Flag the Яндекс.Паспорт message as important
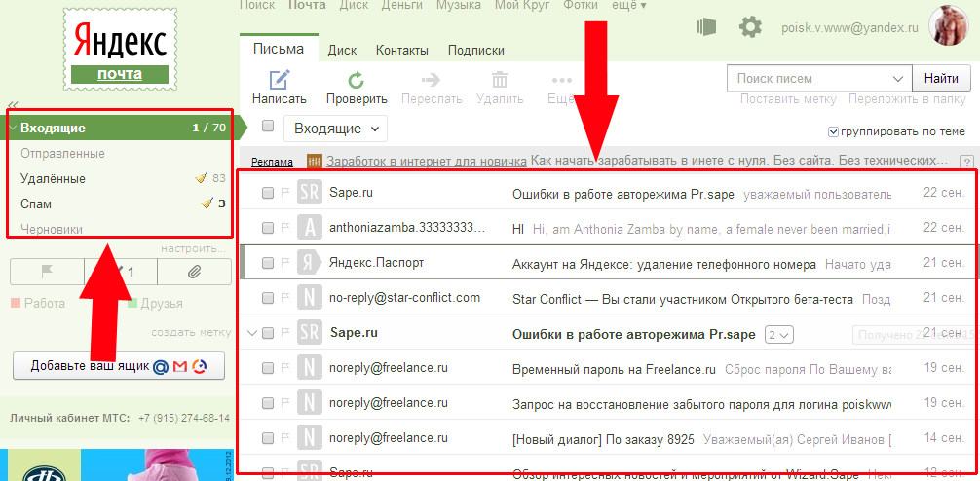The height and width of the screenshot is (481, 980). [x=285, y=263]
